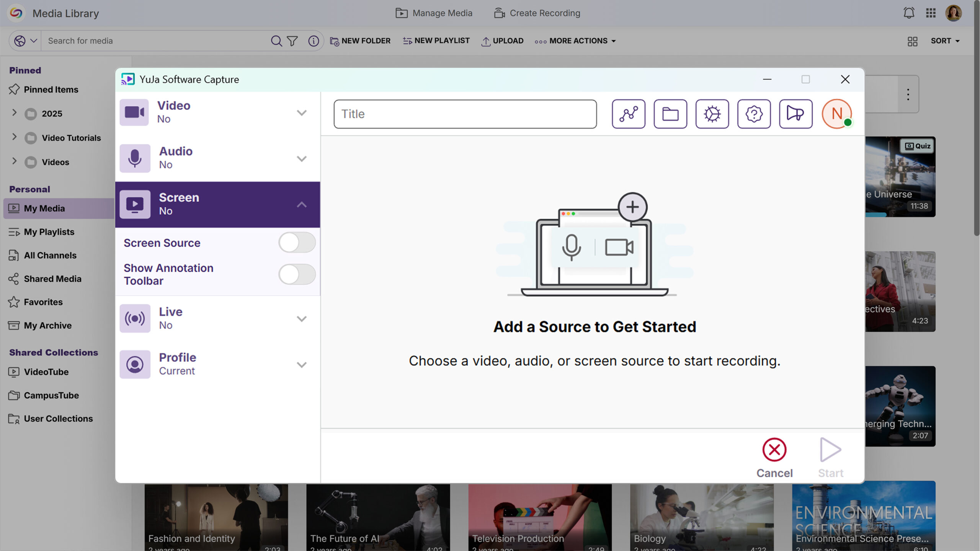This screenshot has width=980, height=551.
Task: Click the Screen source icon
Action: (x=135, y=204)
